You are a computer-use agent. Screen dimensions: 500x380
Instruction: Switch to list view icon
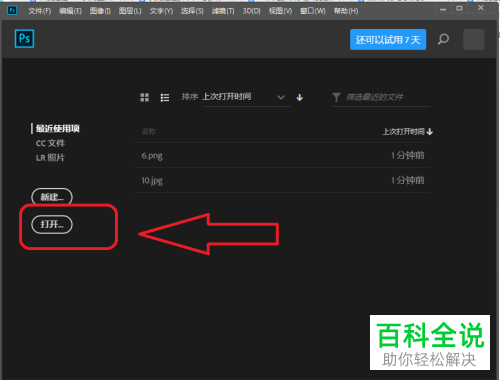165,97
